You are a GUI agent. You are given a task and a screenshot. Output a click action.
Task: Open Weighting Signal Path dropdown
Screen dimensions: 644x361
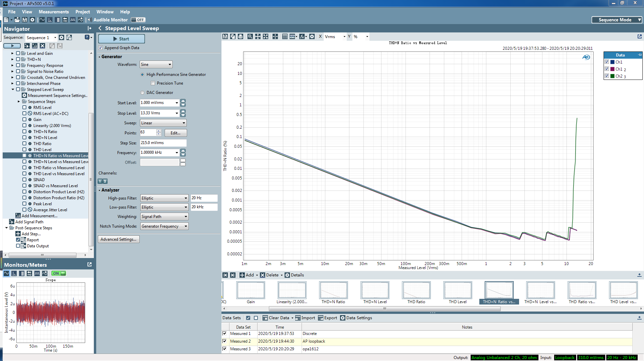[164, 217]
